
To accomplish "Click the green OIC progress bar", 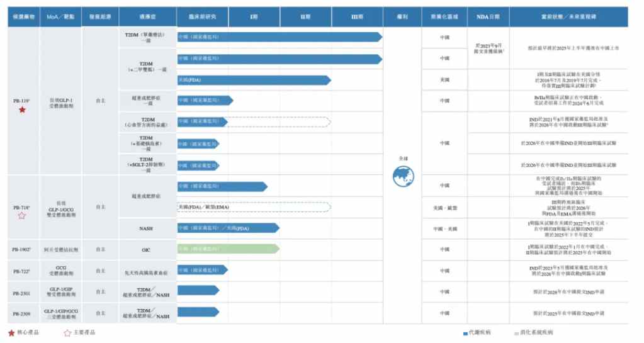I will (x=228, y=249).
